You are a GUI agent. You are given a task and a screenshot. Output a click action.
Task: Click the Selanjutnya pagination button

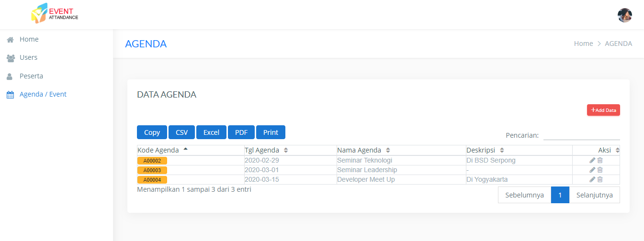pyautogui.click(x=594, y=195)
